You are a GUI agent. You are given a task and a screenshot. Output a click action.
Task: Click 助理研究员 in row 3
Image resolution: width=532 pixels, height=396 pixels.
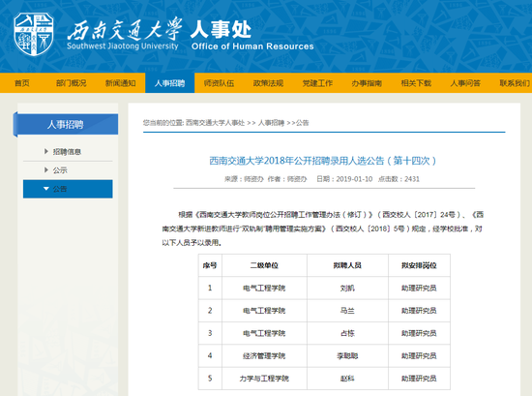(x=419, y=333)
